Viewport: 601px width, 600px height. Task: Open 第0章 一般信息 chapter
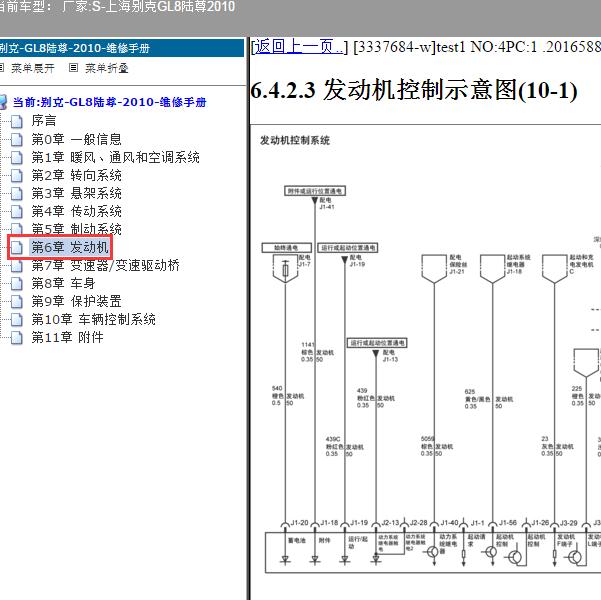point(76,139)
